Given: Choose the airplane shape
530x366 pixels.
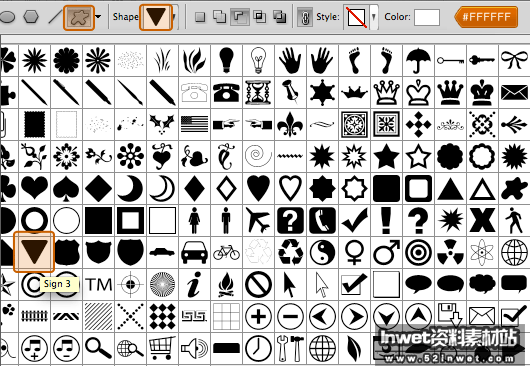Looking at the screenshot, I should 258,220.
